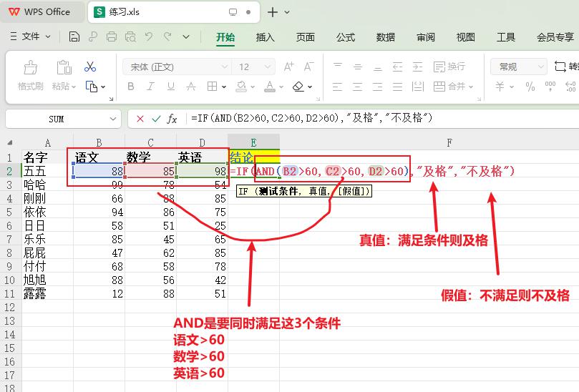
Task: Increase font size with A+ icon
Action: click(x=288, y=67)
